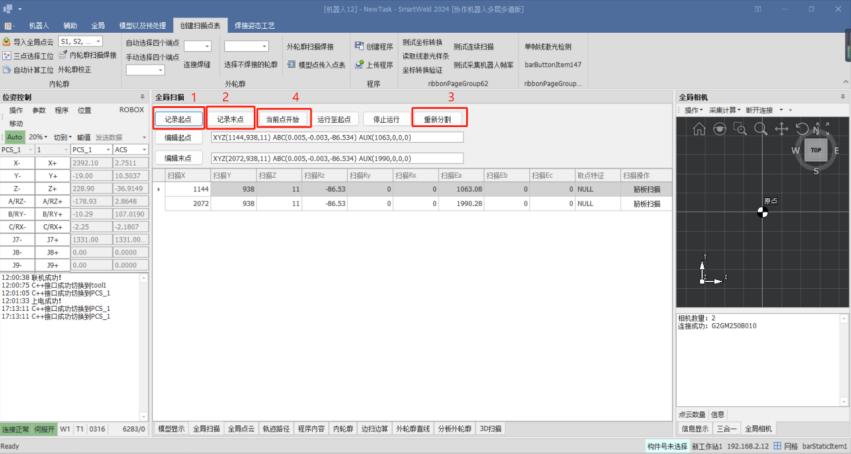Click the TOP face of the view cube
The width and height of the screenshot is (851, 454).
pos(815,149)
